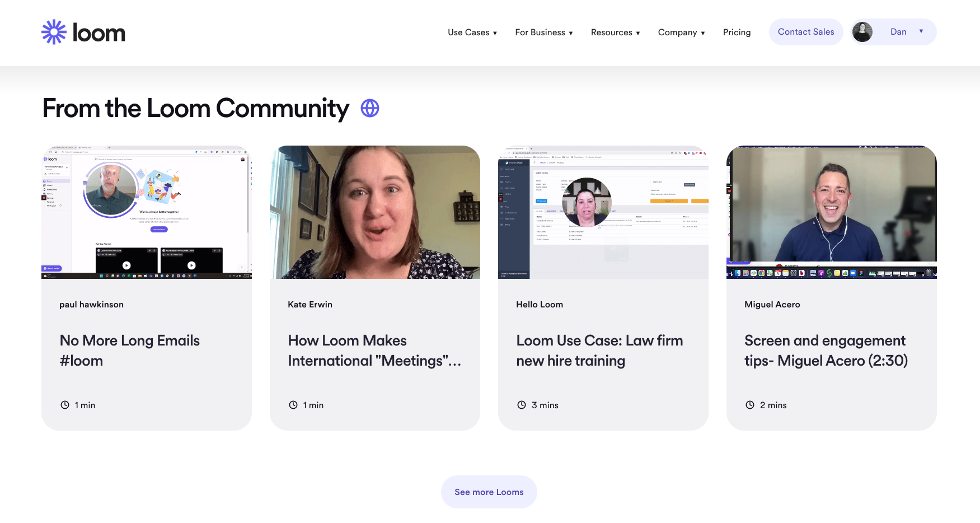This screenshot has height=523, width=980.
Task: Click the clock icon on Miguel Acero's card
Action: (750, 405)
